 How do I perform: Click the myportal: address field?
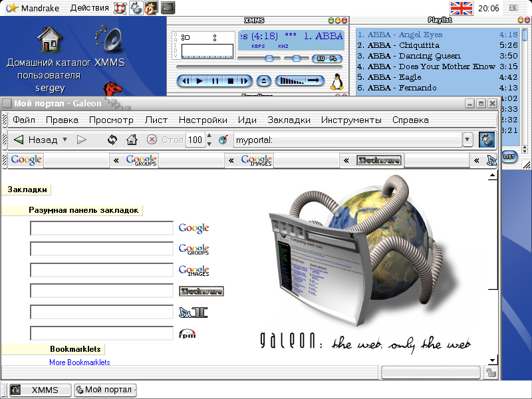coord(348,140)
